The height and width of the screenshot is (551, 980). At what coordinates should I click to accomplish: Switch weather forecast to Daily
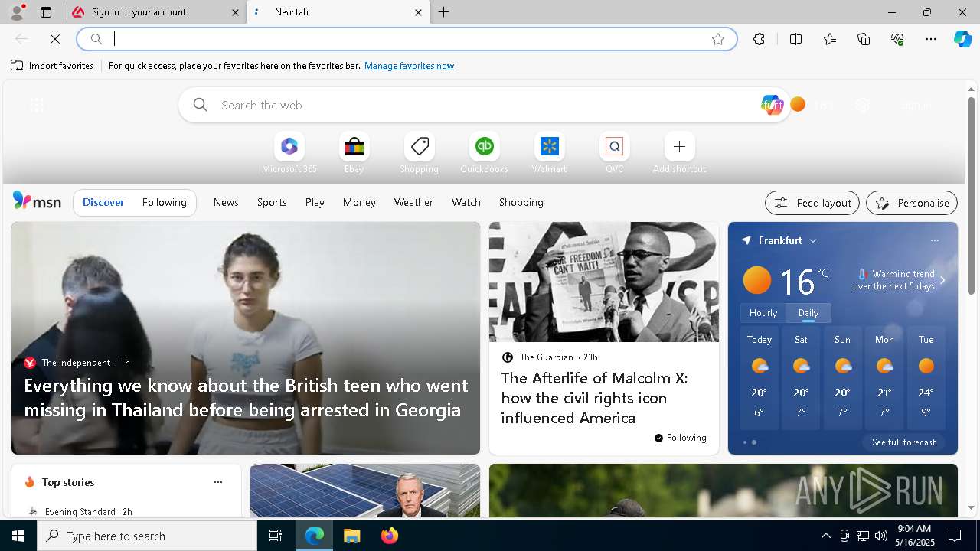point(808,313)
